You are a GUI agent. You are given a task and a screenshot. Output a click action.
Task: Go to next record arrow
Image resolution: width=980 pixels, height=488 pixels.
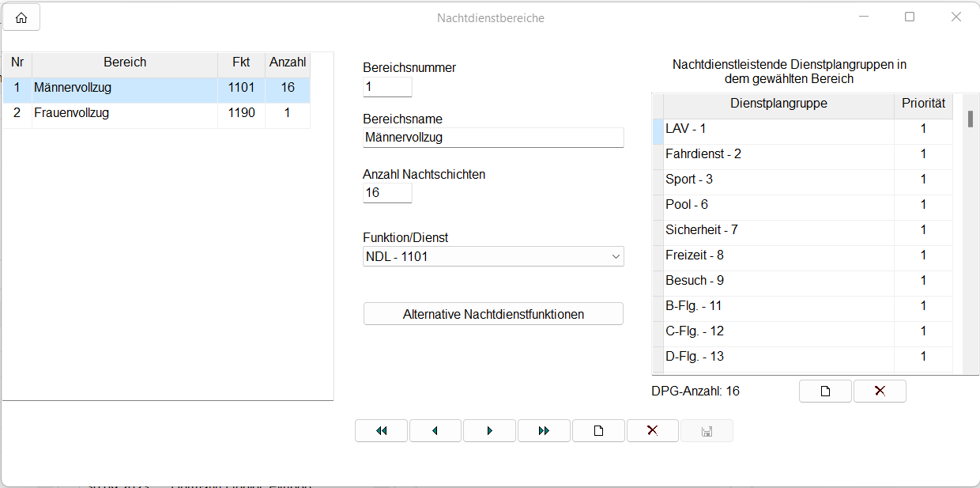489,431
